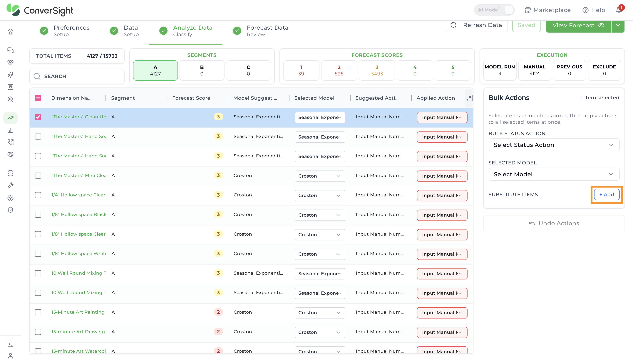
Task: Go to Data Setup step
Action: (124, 31)
